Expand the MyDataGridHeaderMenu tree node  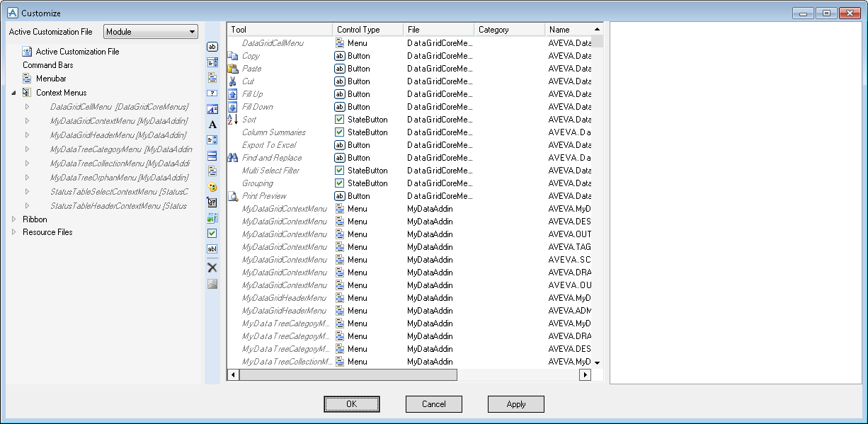(27, 134)
